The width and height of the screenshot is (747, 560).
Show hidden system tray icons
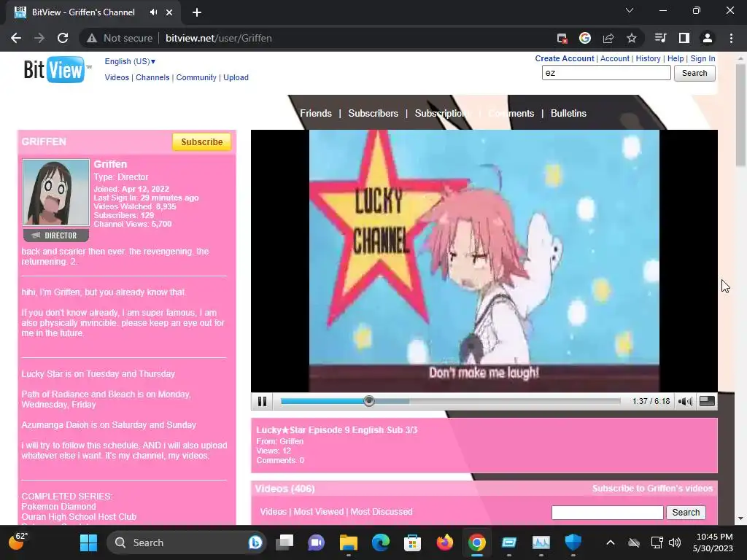611,542
